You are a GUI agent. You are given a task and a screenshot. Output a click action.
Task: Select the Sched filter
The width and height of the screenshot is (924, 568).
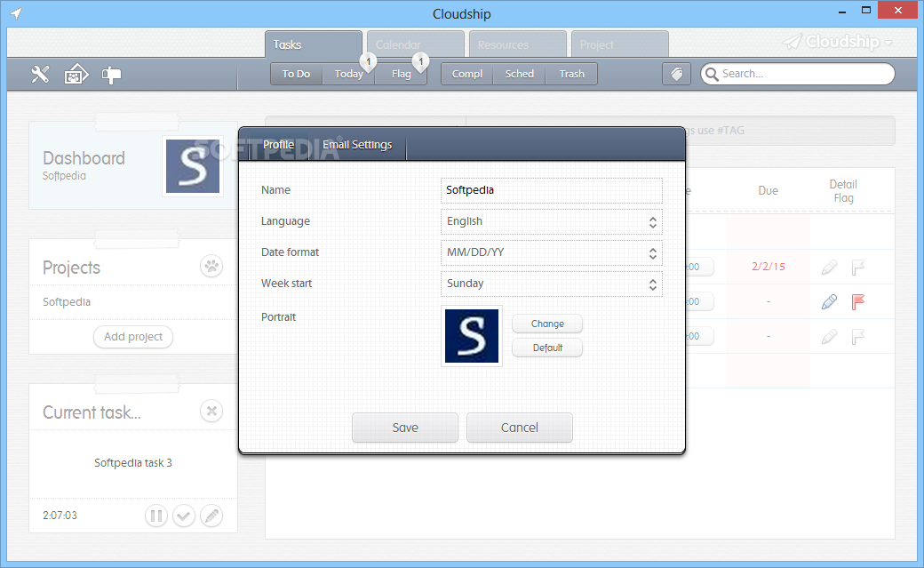click(519, 74)
